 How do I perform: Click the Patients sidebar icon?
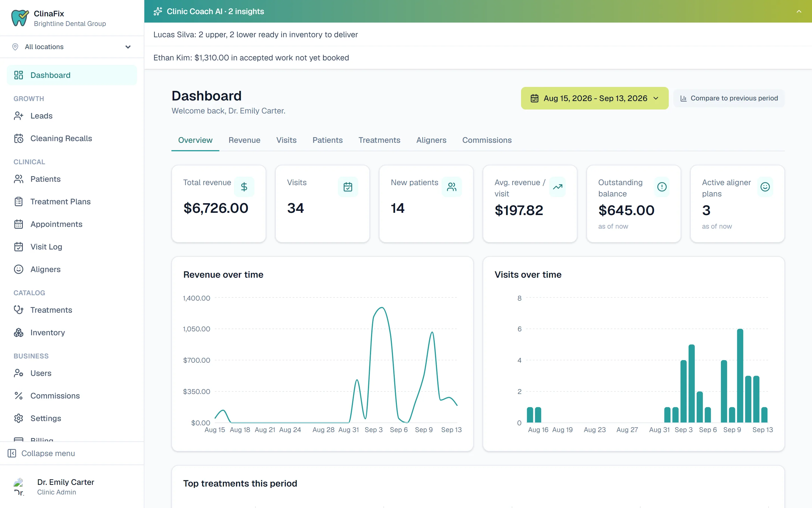coord(18,179)
